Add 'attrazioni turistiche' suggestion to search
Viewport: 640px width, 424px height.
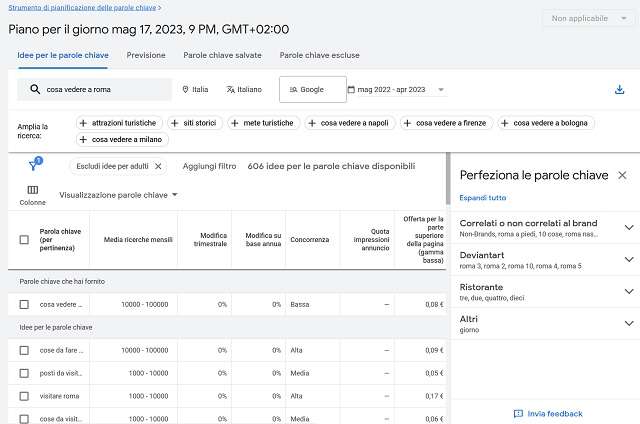pyautogui.click(x=117, y=123)
